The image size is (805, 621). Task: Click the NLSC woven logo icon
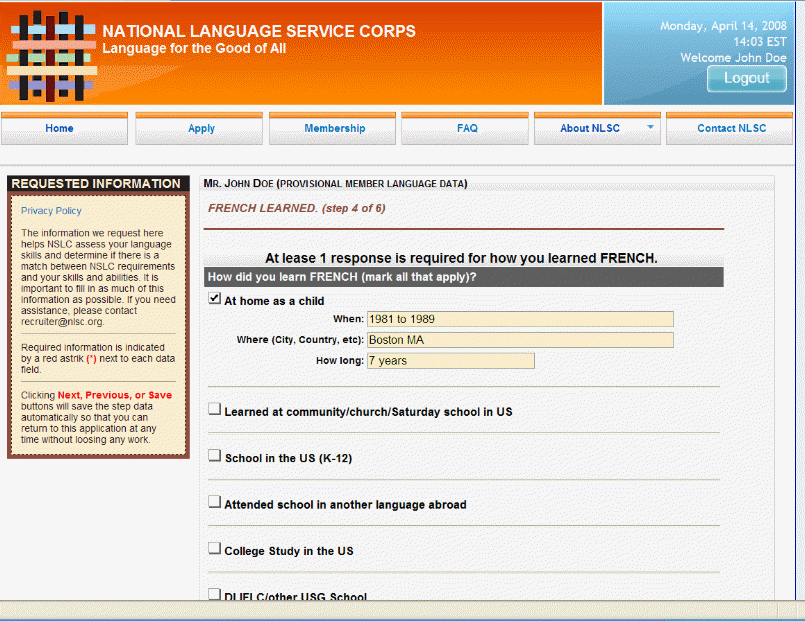click(x=51, y=55)
